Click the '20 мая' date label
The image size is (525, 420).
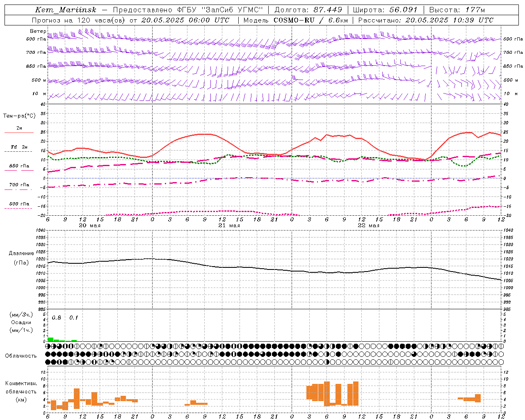coord(89,226)
